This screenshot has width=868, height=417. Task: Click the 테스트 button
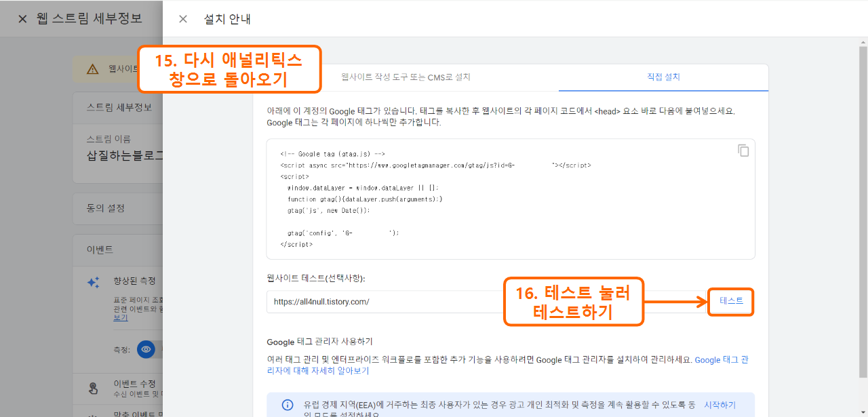731,301
